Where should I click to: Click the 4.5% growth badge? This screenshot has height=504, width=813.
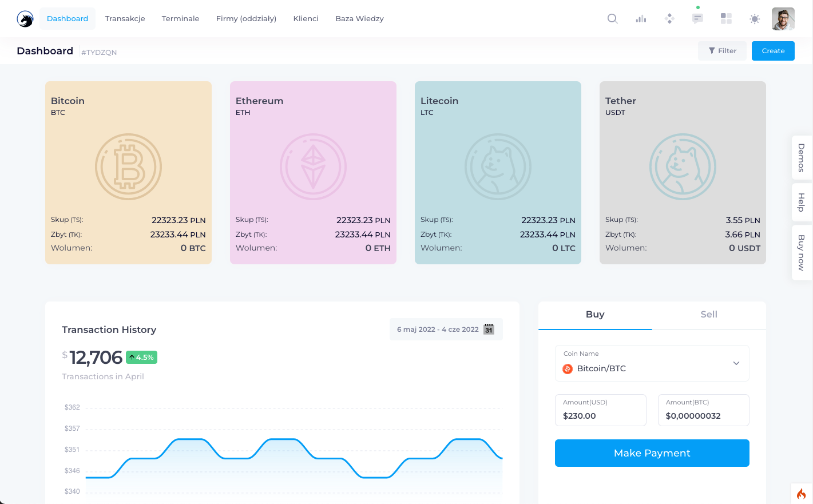pos(141,358)
